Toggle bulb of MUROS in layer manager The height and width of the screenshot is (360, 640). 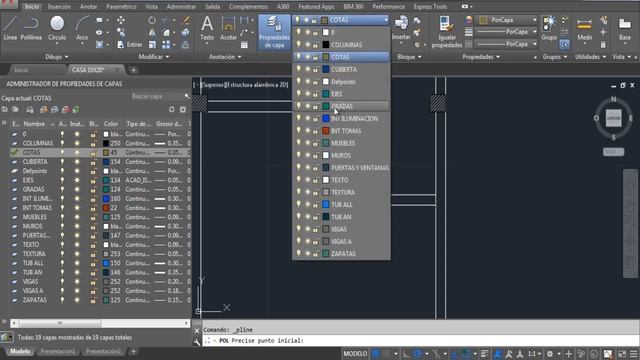point(62,226)
